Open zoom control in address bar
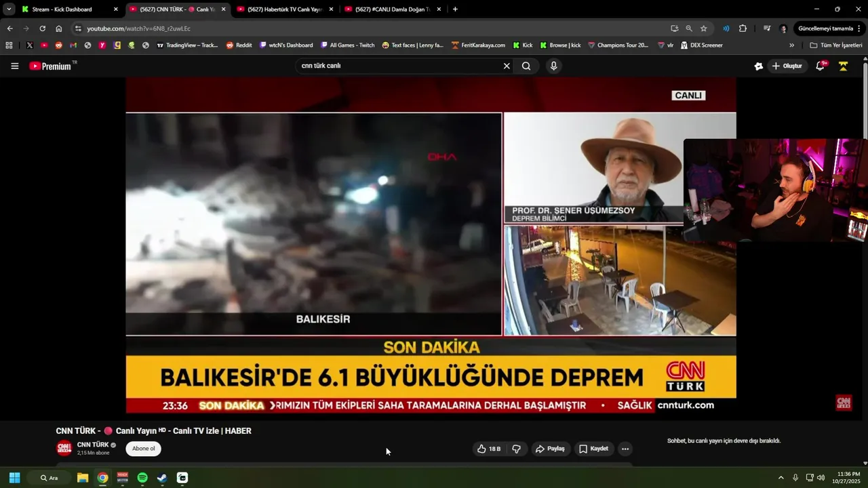This screenshot has width=868, height=488. (689, 28)
